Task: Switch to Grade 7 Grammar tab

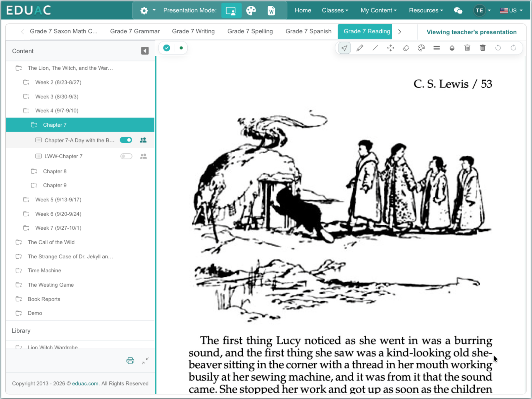Action: pyautogui.click(x=135, y=31)
